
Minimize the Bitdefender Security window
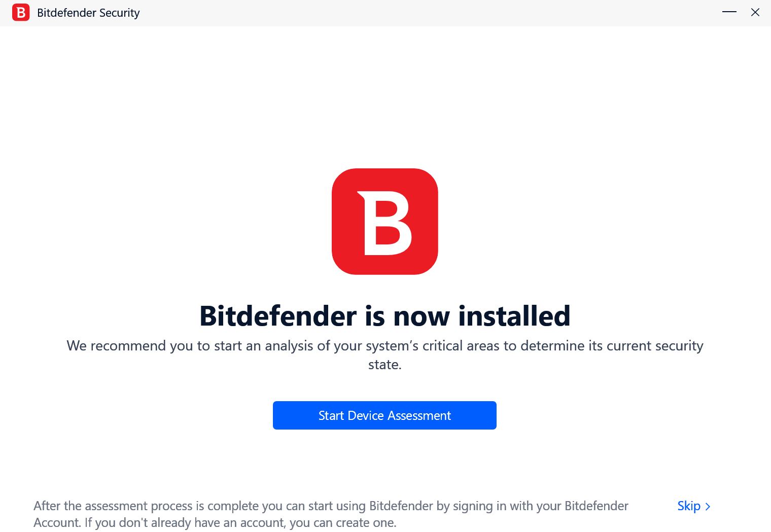(x=729, y=12)
